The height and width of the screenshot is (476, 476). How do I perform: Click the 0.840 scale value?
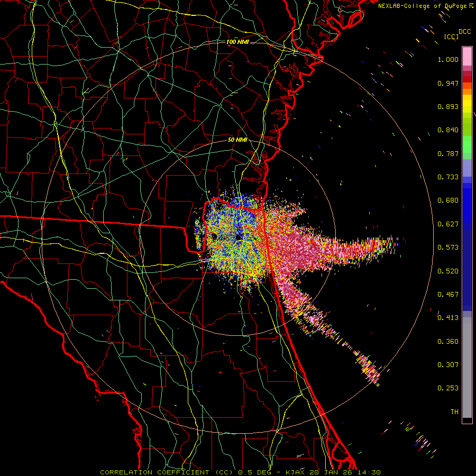pyautogui.click(x=448, y=130)
